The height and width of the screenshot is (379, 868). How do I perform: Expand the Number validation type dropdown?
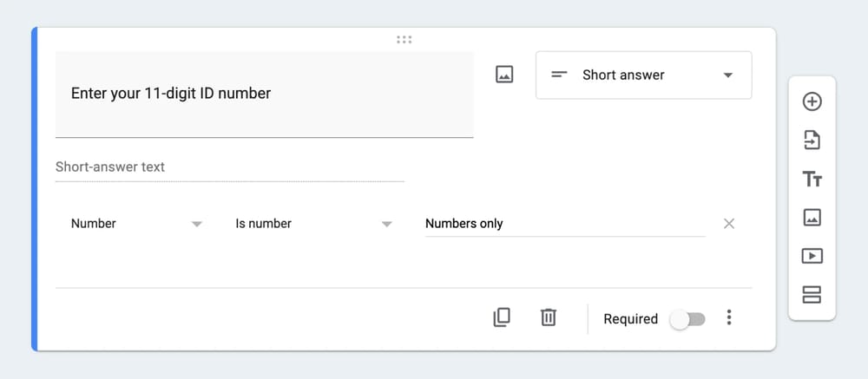click(x=136, y=224)
